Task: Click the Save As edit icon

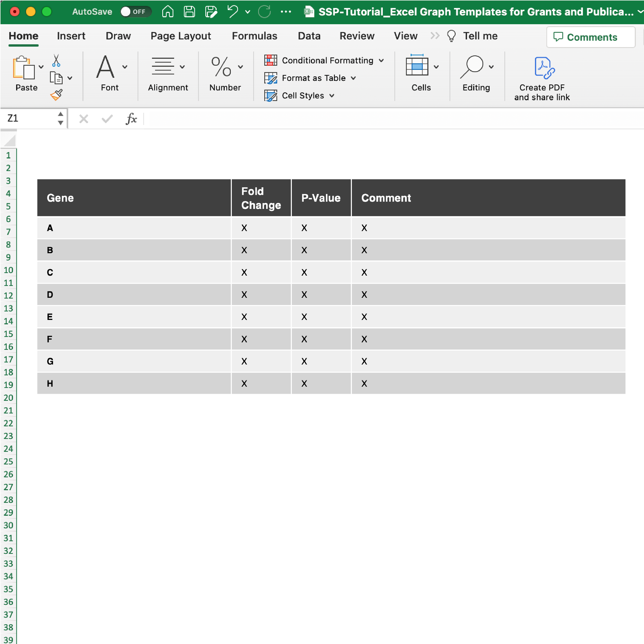Action: tap(211, 12)
